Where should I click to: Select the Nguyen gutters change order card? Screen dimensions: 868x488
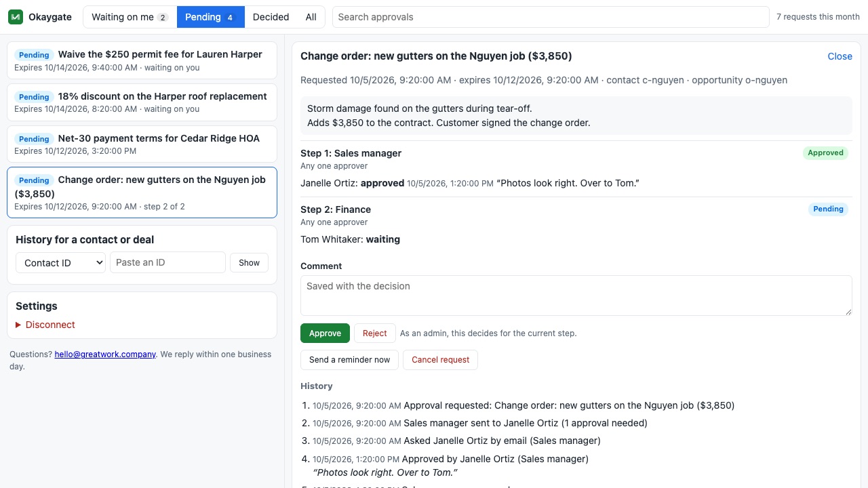point(142,192)
